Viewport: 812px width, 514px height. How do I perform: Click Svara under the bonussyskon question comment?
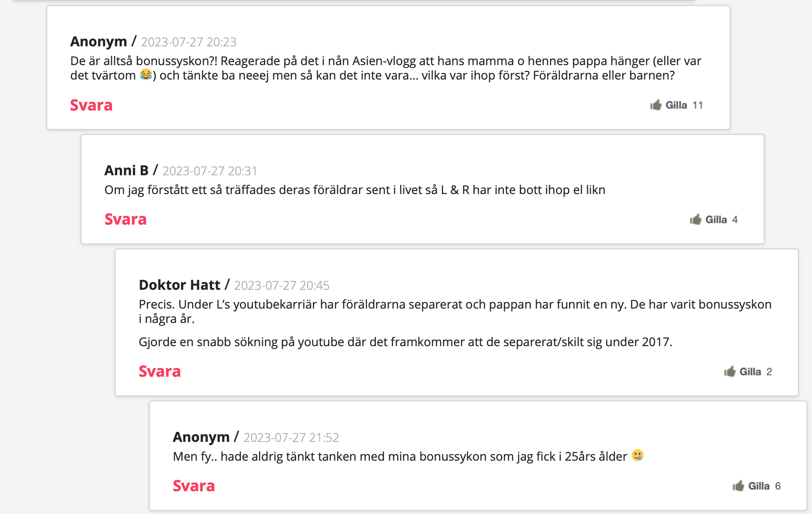pos(91,105)
